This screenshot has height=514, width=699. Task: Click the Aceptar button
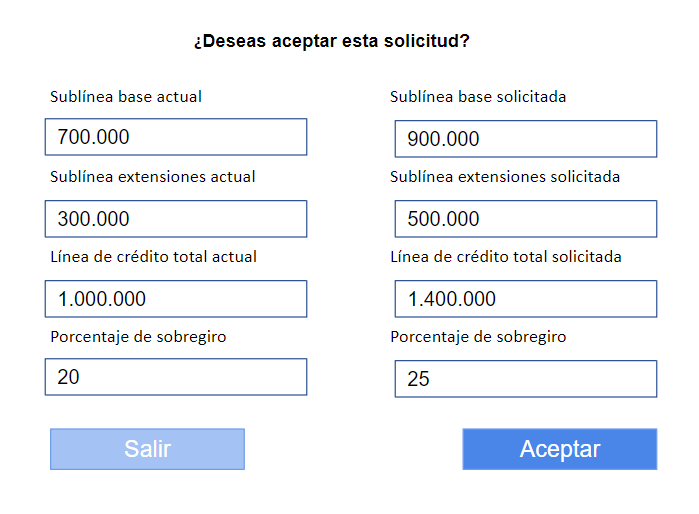pos(559,449)
